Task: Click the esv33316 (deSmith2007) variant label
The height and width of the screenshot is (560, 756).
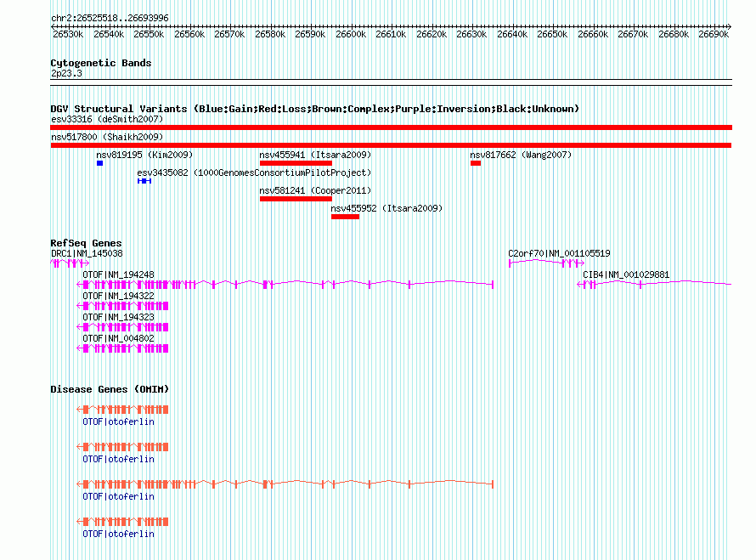Action: (x=107, y=119)
